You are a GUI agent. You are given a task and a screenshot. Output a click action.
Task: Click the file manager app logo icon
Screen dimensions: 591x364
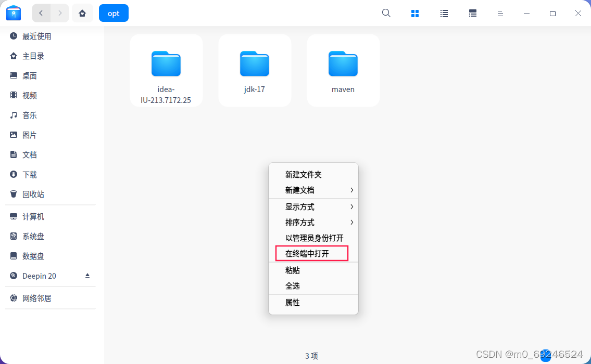[14, 13]
